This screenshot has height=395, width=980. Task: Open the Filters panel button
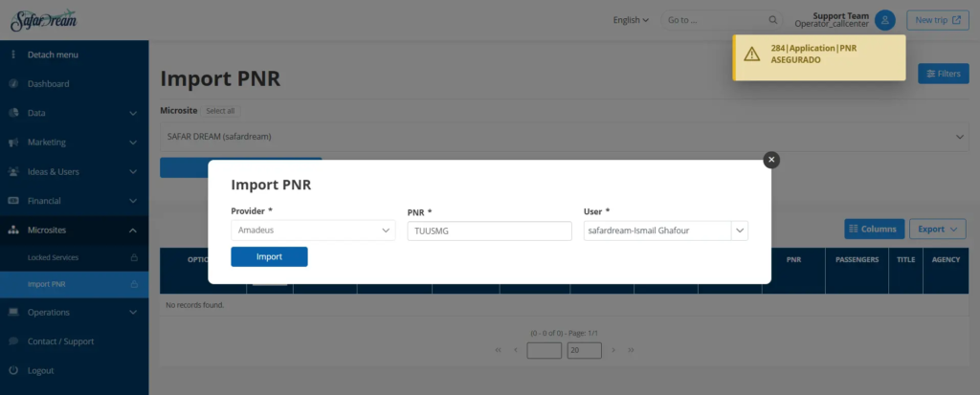[943, 74]
